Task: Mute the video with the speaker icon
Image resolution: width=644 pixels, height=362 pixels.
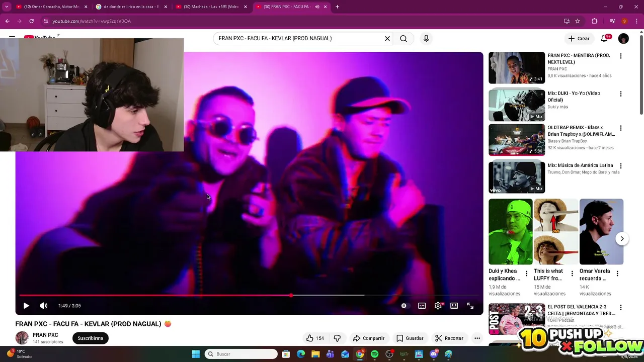Action: tap(44, 306)
